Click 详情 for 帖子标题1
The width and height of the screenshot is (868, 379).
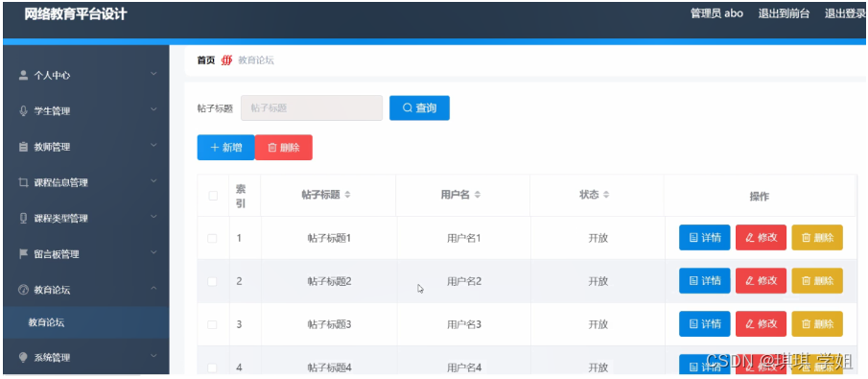705,238
